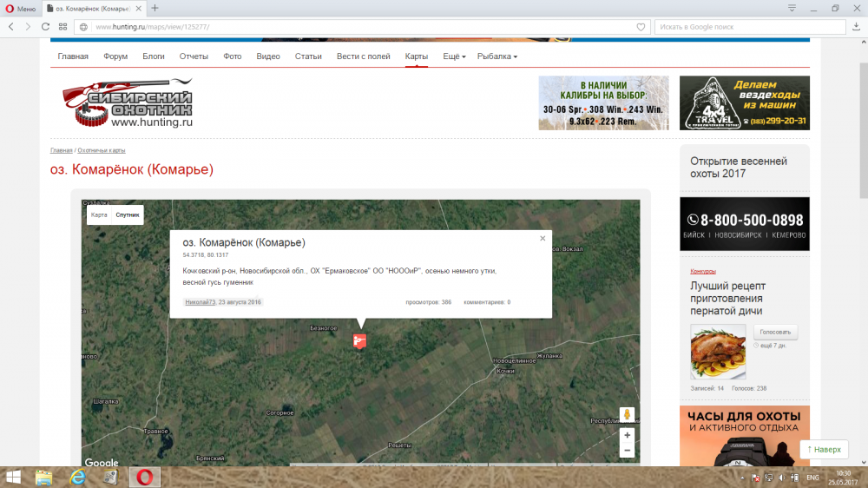The height and width of the screenshot is (488, 868).
Task: Click the roasted bird dish thumbnail
Action: (x=718, y=351)
